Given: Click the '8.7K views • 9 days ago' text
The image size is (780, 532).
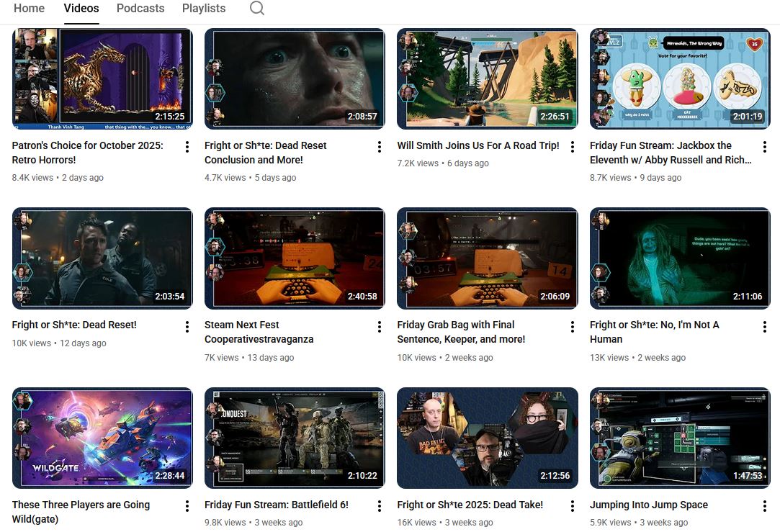Looking at the screenshot, I should (x=636, y=178).
